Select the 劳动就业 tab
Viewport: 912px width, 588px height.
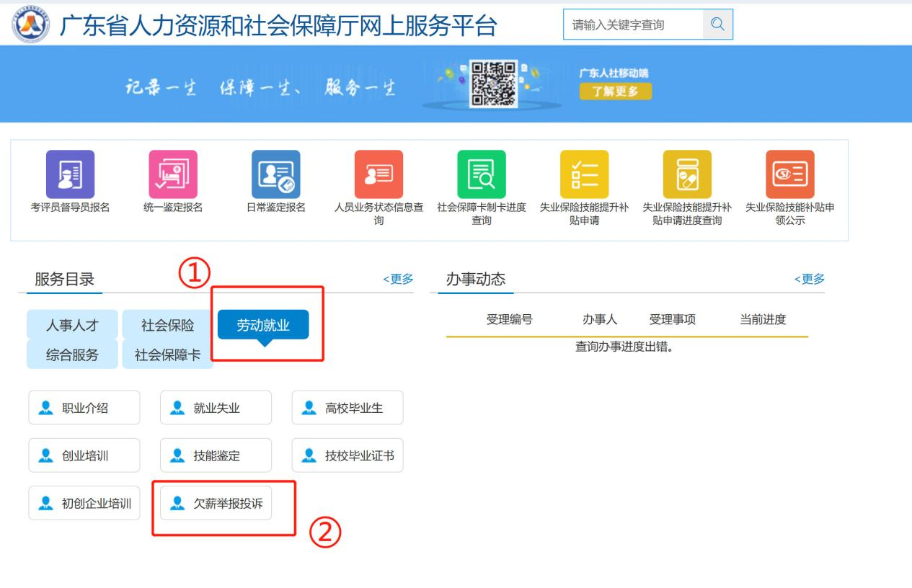point(263,325)
